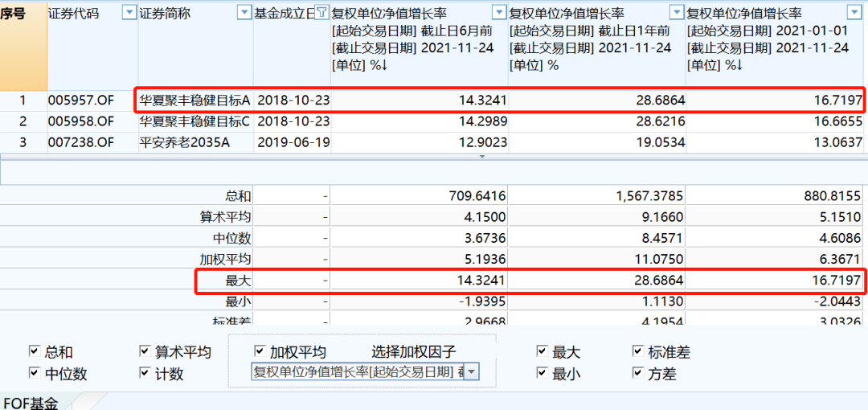This screenshot has width=868, height=410.
Task: Toggle the 标准差 checkbox
Action: [637, 351]
